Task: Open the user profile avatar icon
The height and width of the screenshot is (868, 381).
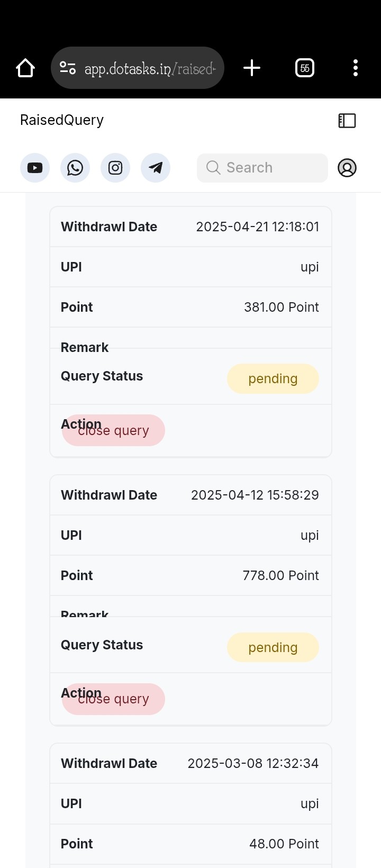Action: [x=347, y=168]
